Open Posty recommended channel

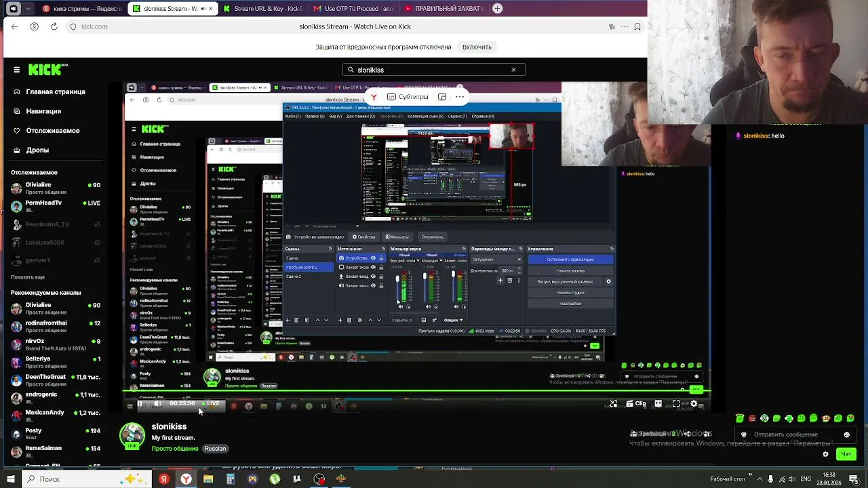(56, 434)
